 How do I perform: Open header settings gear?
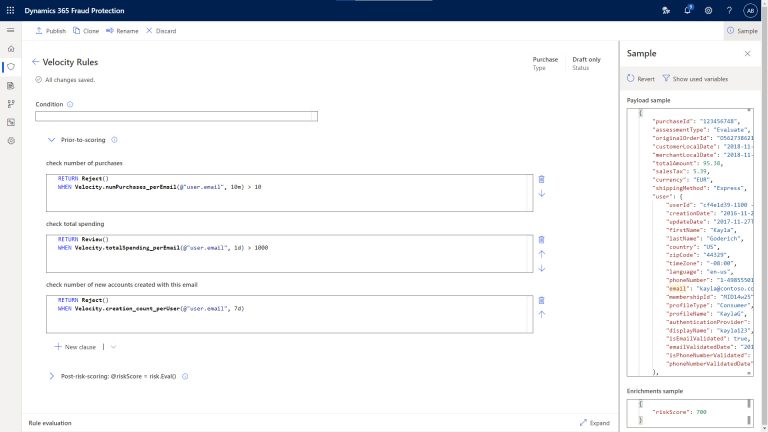708,10
